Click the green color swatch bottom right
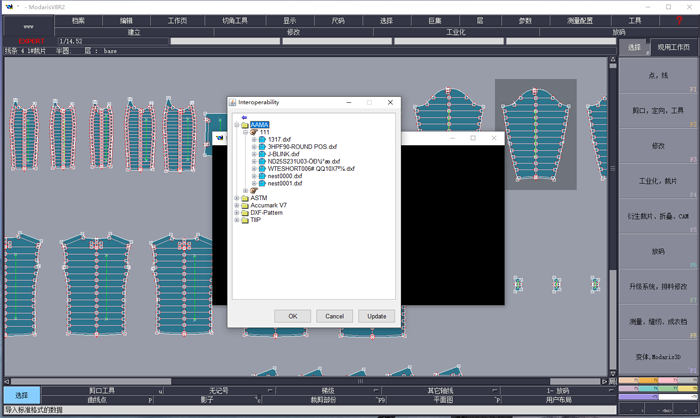The height and width of the screenshot is (418, 700). [668, 389]
